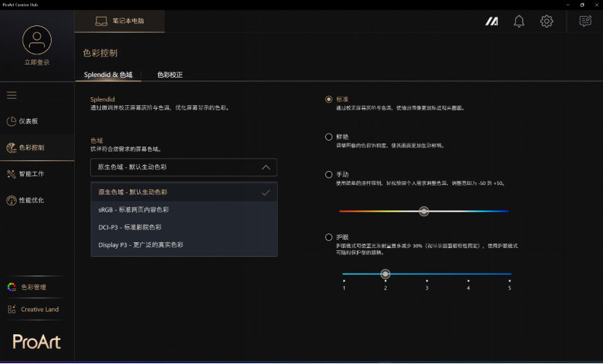Click the user profile avatar icon
This screenshot has width=603, height=364.
point(37,40)
